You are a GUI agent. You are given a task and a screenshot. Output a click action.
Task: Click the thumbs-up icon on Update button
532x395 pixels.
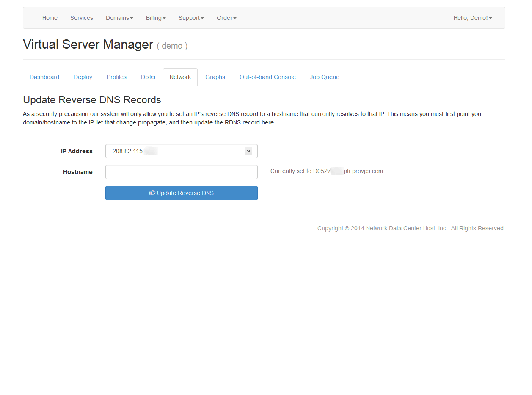(x=152, y=193)
